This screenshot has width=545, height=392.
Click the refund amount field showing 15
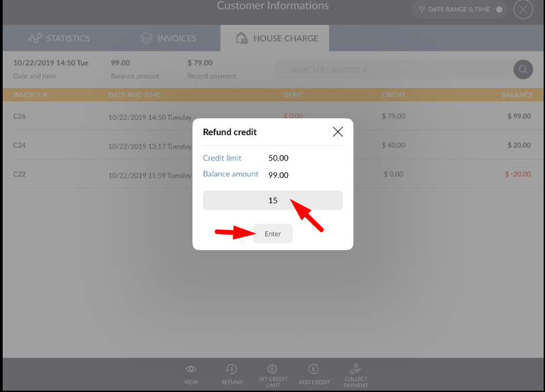272,200
